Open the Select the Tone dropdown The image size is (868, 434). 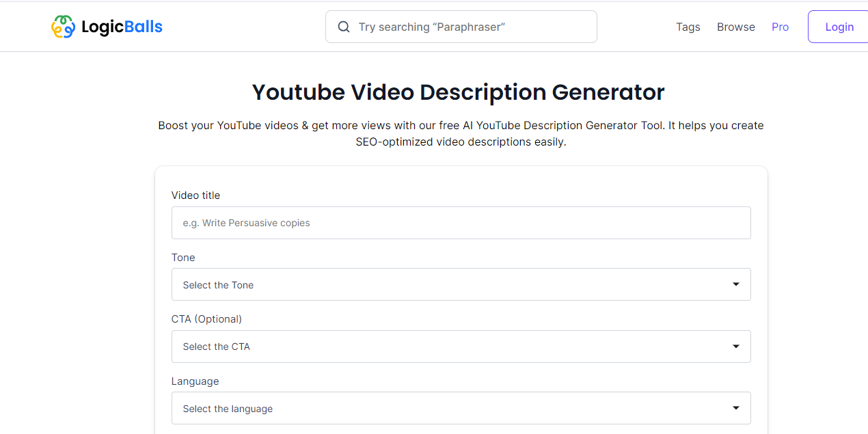tap(461, 284)
